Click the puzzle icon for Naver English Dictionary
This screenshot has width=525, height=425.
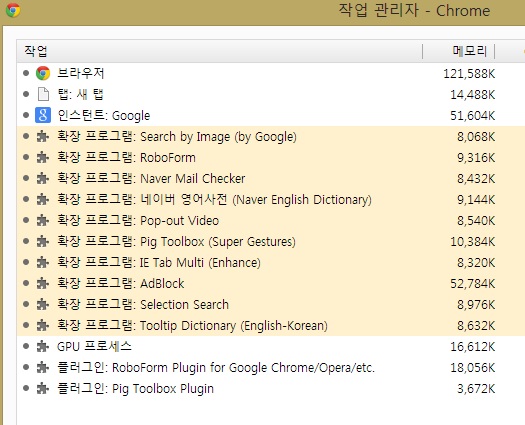coord(43,199)
